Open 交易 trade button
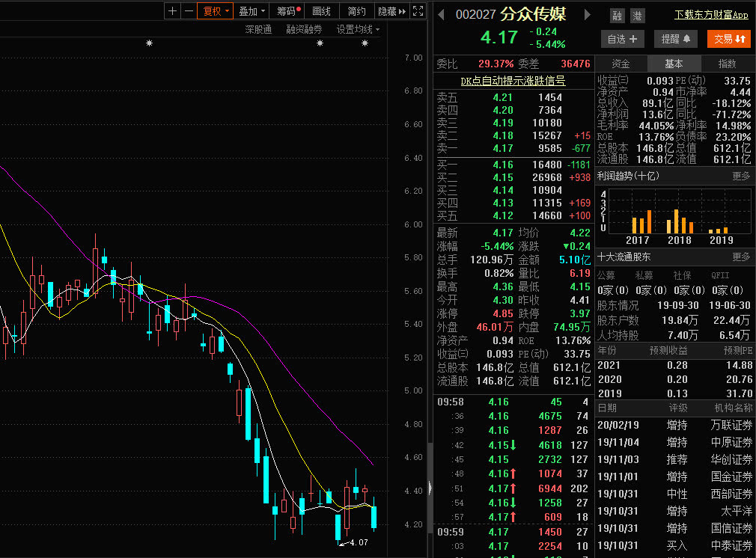The width and height of the screenshot is (756, 558). coord(729,39)
